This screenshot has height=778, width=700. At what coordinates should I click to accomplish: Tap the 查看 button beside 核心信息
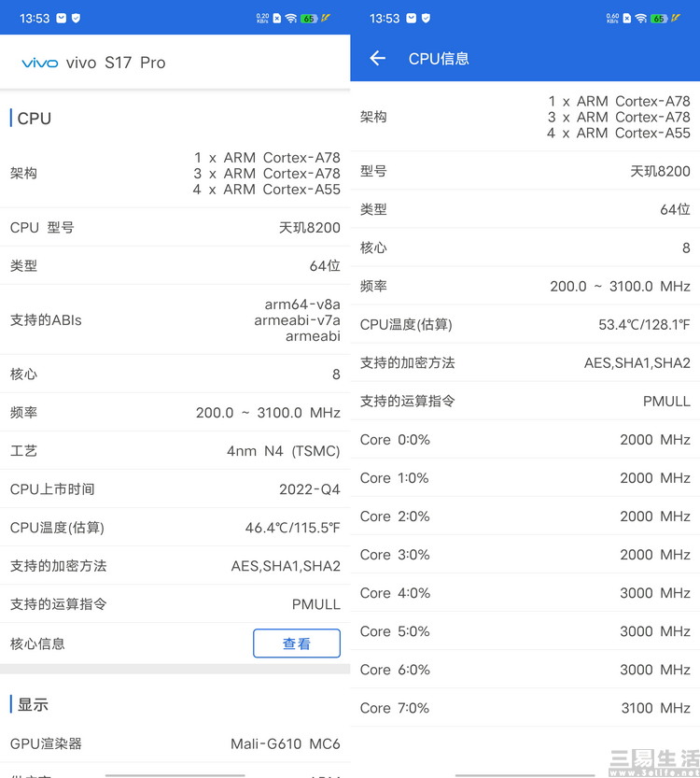coord(297,643)
